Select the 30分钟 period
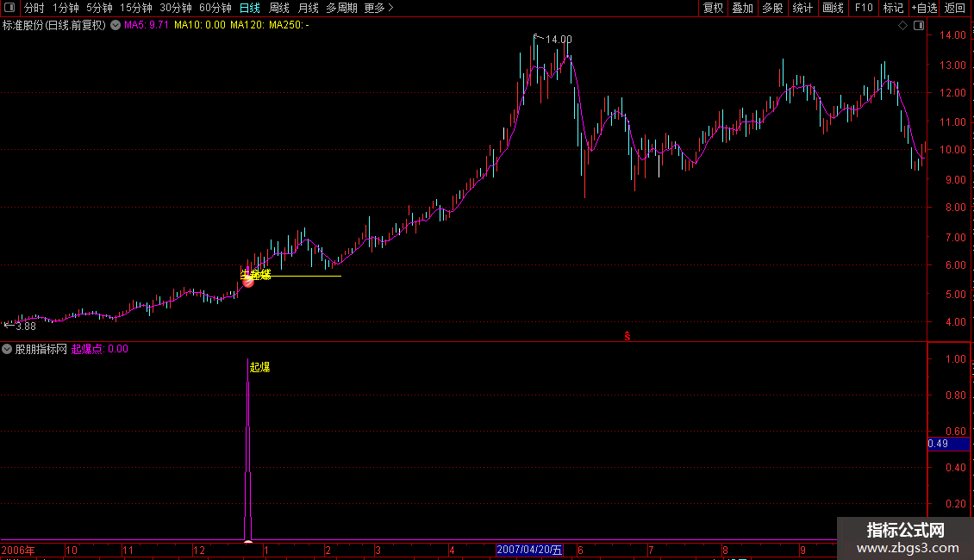 click(x=175, y=8)
